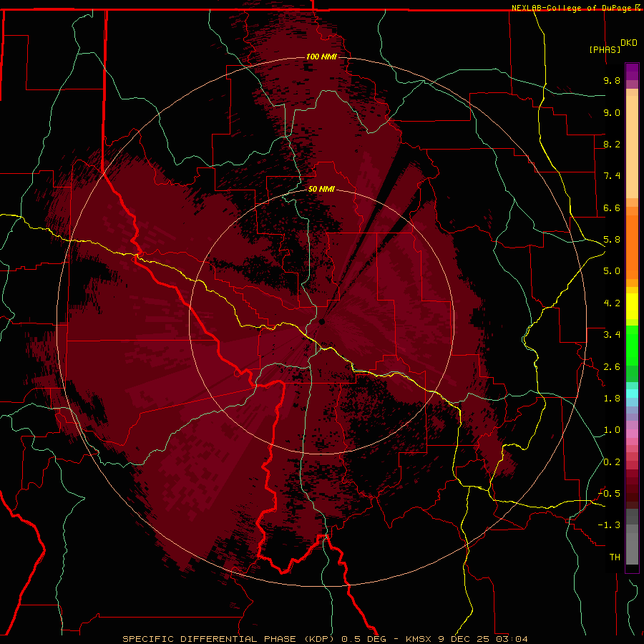Click the 2.6 value on the color scale
The height and width of the screenshot is (644, 644).
click(612, 367)
